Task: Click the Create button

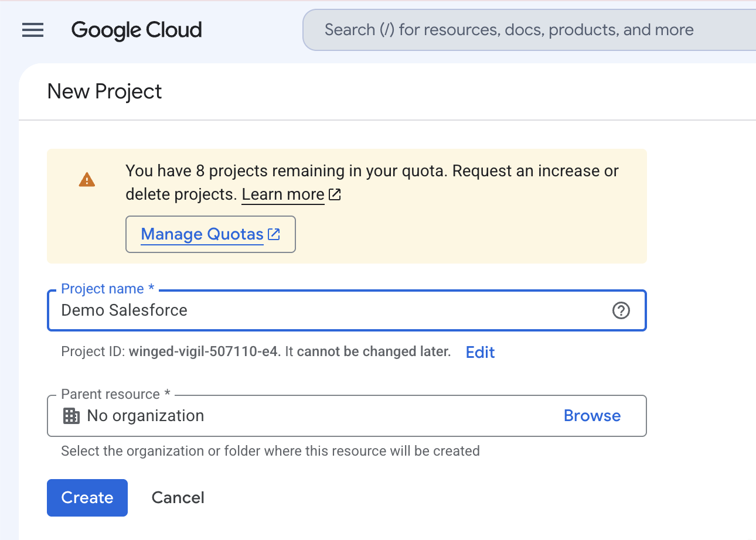Action: [87, 498]
